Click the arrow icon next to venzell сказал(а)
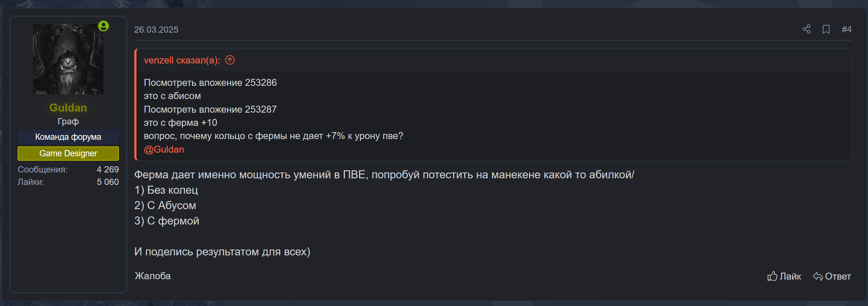The width and height of the screenshot is (868, 306). tap(229, 60)
